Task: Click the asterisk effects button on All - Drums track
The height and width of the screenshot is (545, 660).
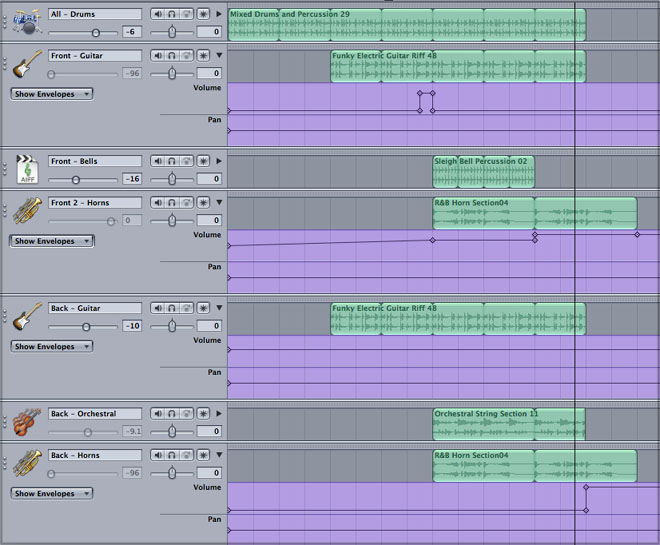Action: point(204,14)
